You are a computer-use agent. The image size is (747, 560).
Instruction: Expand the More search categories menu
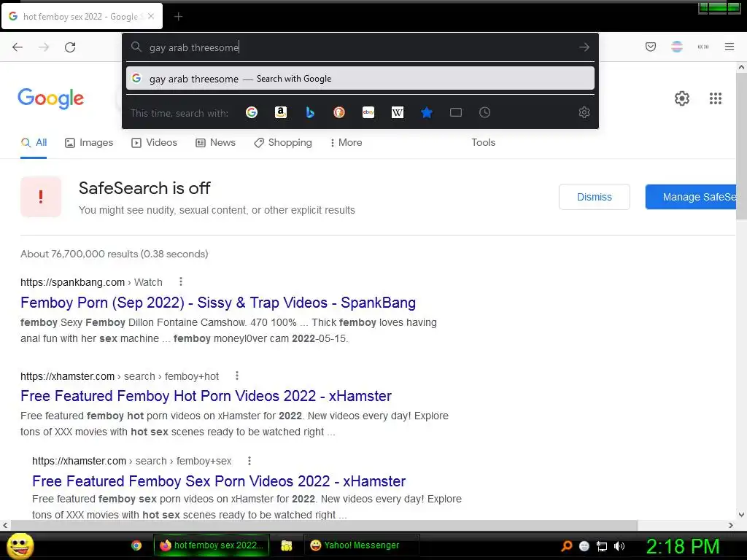coord(347,142)
